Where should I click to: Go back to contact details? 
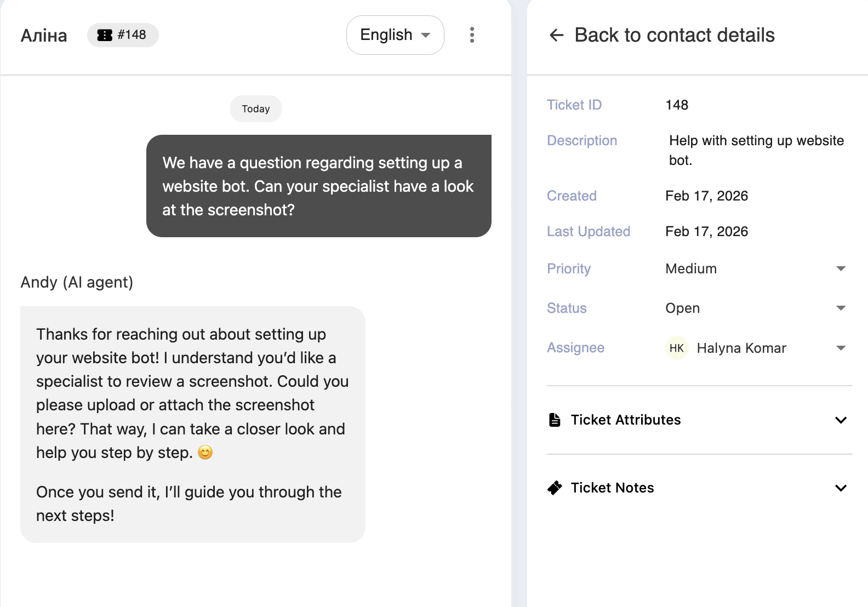tap(674, 35)
